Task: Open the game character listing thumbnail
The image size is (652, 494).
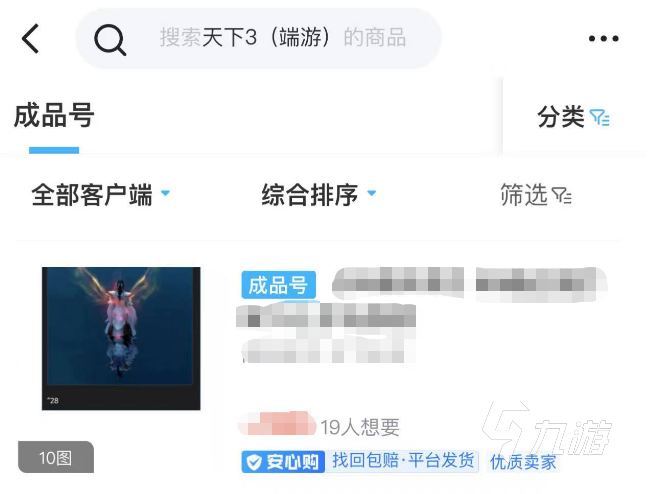Action: [121, 338]
